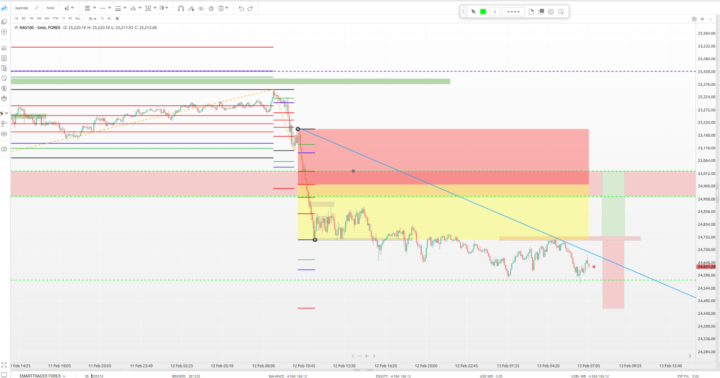
Task: Click the last circular icon in floating toolbar
Action: [561, 11]
